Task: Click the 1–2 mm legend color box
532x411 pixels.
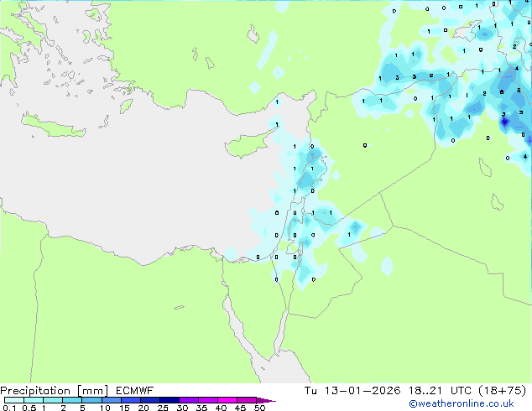Action: [x=53, y=400]
